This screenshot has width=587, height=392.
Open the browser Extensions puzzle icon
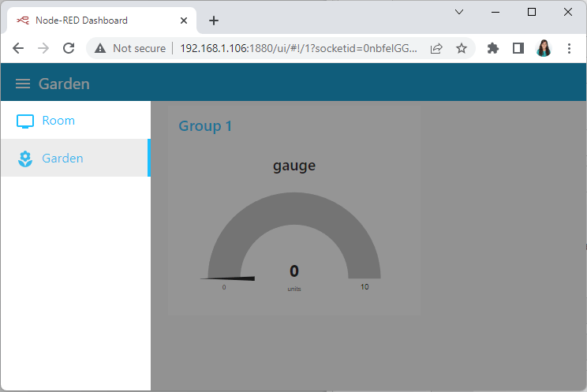(493, 48)
